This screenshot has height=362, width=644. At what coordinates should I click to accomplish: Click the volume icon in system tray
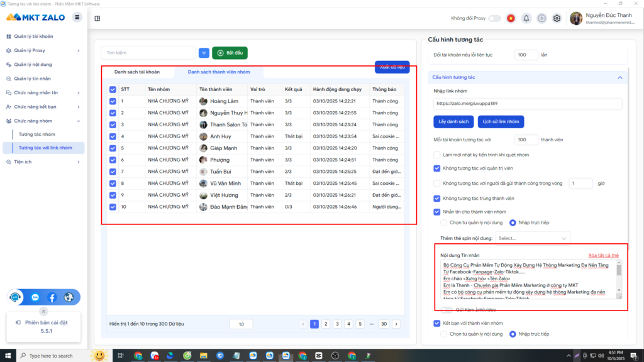[601, 356]
